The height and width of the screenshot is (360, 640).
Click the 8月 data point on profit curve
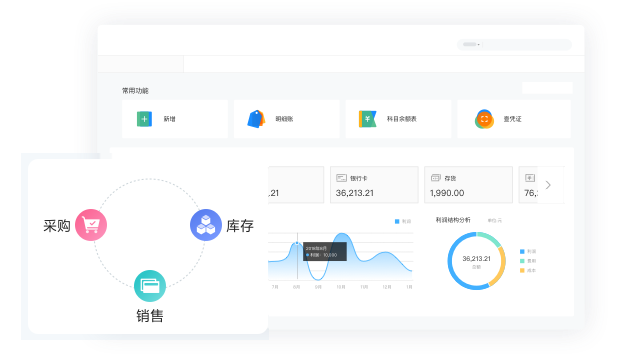(297, 243)
